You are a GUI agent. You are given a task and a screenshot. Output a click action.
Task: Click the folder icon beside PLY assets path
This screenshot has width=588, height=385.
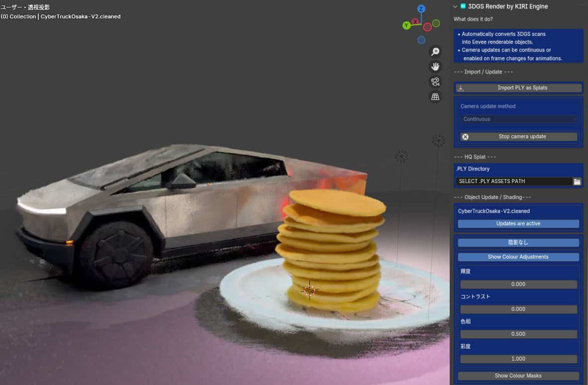(x=577, y=182)
